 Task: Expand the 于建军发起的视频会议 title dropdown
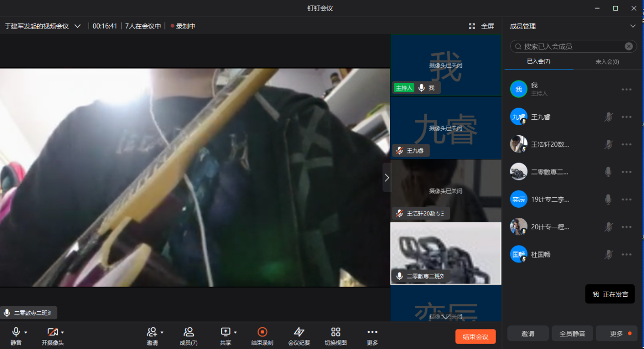point(77,26)
